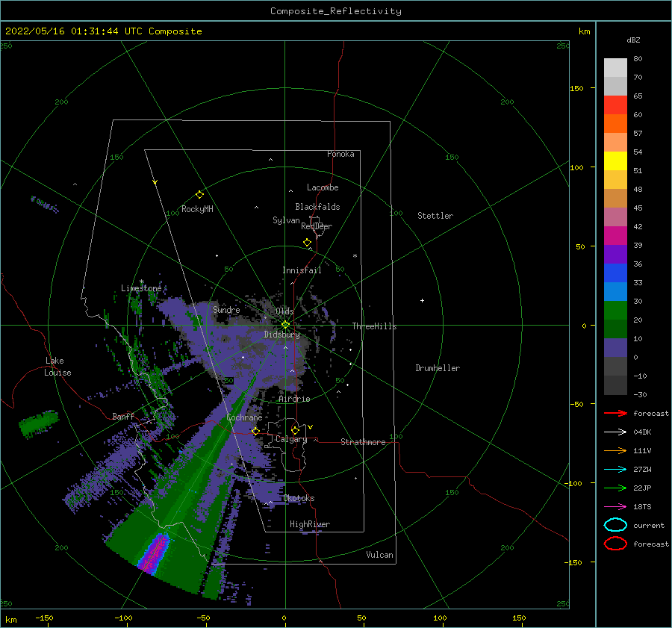Image resolution: width=672 pixels, height=628 pixels.
Task: Click the Lacombe label
Action: coord(323,187)
